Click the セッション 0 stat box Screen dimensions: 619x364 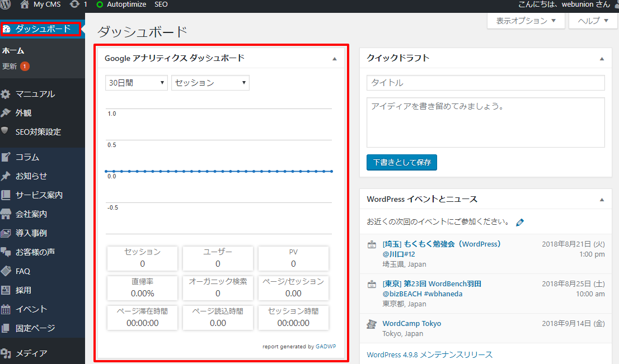coord(142,258)
